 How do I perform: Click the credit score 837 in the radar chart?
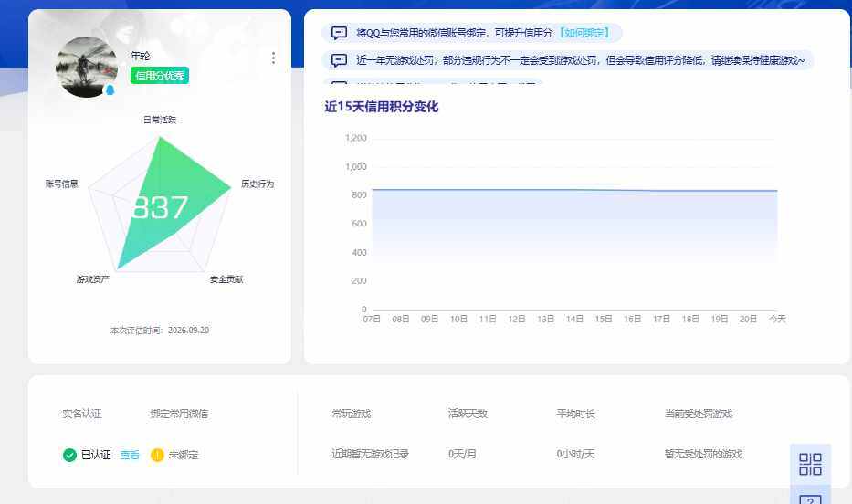coord(160,207)
